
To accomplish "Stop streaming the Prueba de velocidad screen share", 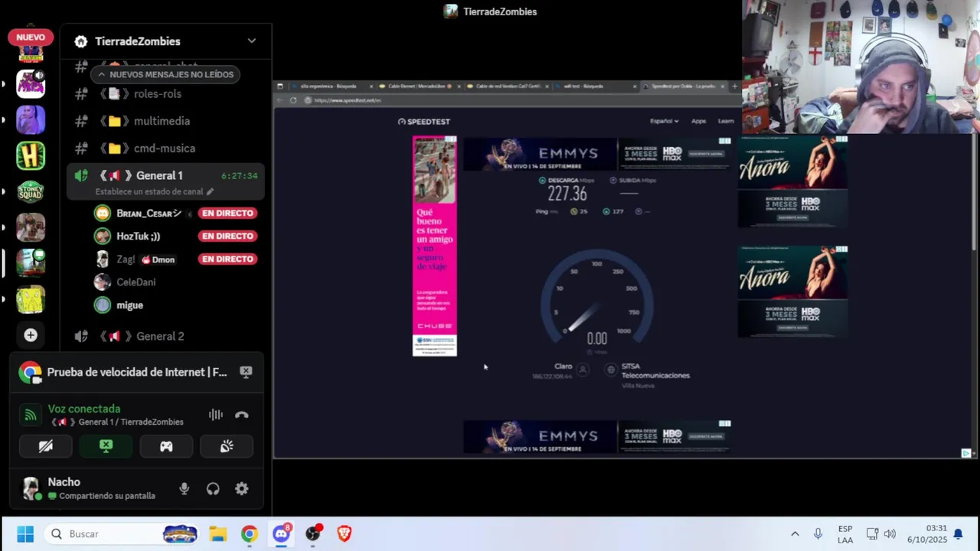I will (246, 372).
